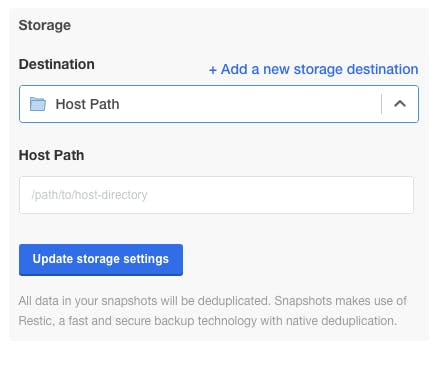This screenshot has width=443, height=370.
Task: Collapse the Destination dropdown with the chevron arrow
Action: coord(400,104)
